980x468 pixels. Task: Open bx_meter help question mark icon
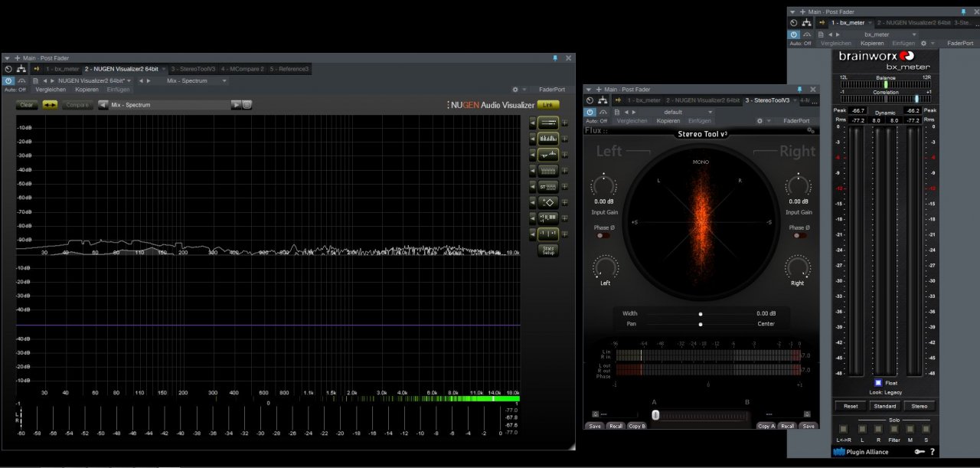point(933,452)
